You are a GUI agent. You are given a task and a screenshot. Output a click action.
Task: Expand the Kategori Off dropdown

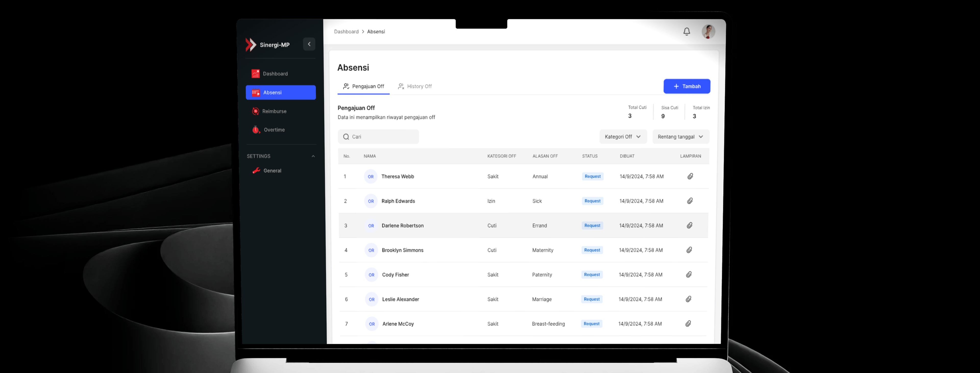(x=623, y=137)
